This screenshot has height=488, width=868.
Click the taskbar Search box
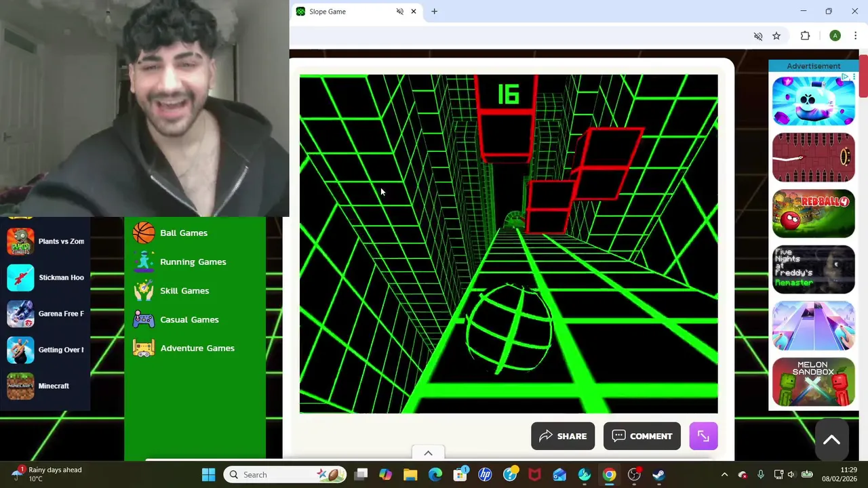[x=285, y=474]
